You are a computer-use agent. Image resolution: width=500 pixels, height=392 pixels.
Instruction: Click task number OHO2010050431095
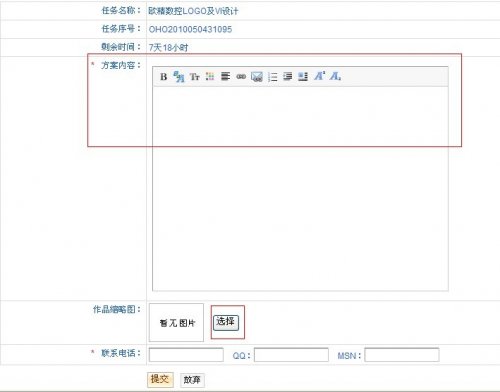(x=190, y=29)
